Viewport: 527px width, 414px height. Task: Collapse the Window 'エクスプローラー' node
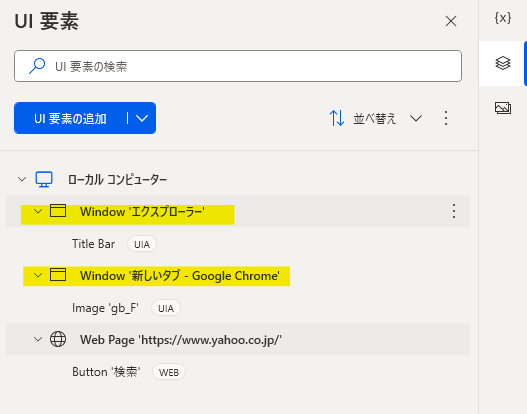tap(38, 211)
